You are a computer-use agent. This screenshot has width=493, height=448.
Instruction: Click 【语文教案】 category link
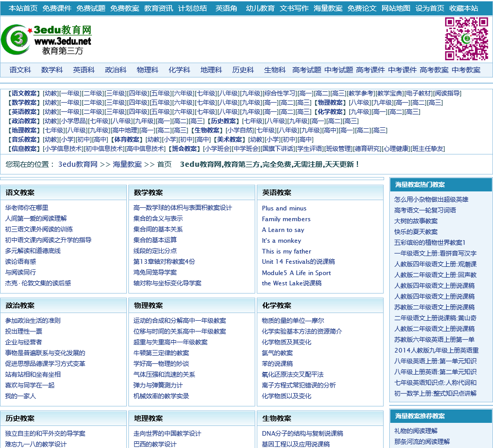[24, 93]
